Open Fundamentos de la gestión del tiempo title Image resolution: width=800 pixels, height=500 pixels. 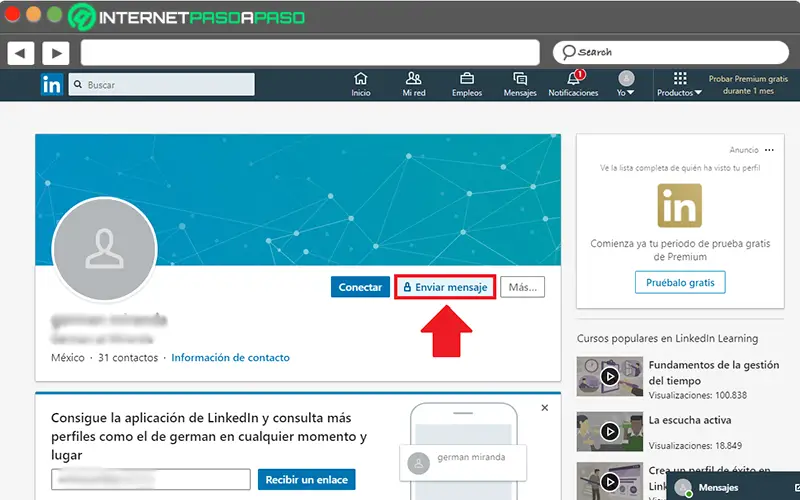714,373
